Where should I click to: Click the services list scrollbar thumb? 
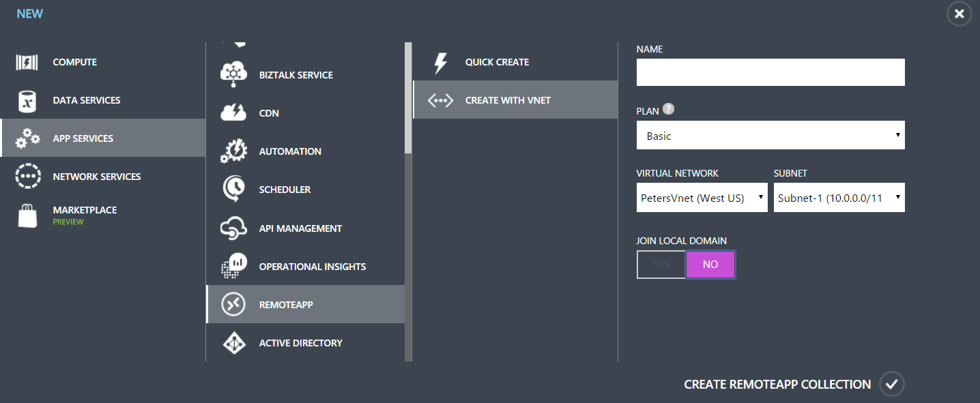(x=408, y=98)
